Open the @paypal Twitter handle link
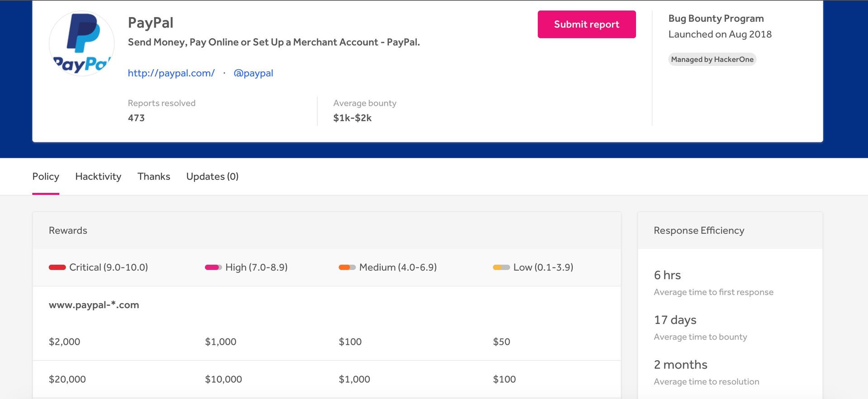The width and height of the screenshot is (868, 399). tap(253, 73)
